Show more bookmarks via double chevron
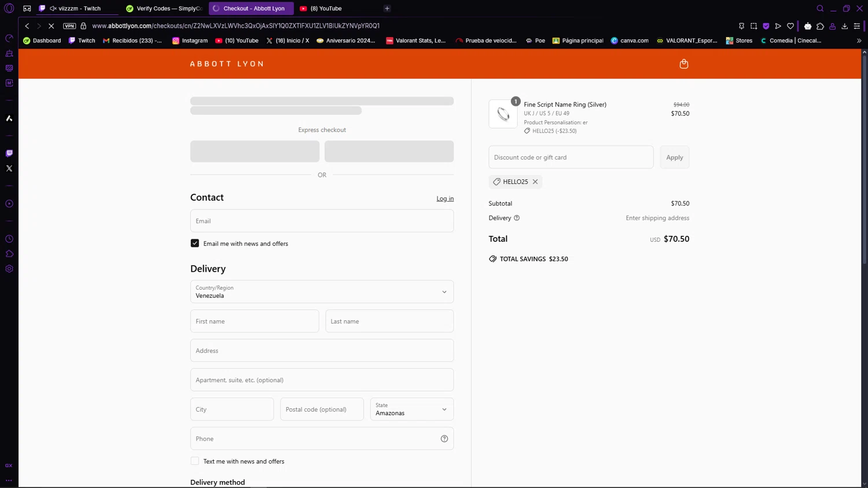 859,41
